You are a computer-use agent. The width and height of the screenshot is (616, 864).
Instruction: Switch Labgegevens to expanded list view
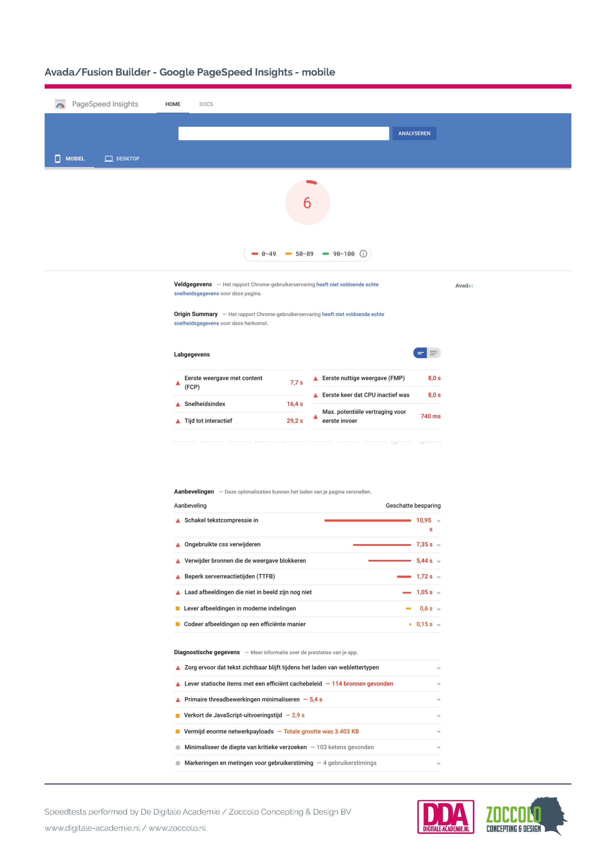(x=433, y=353)
